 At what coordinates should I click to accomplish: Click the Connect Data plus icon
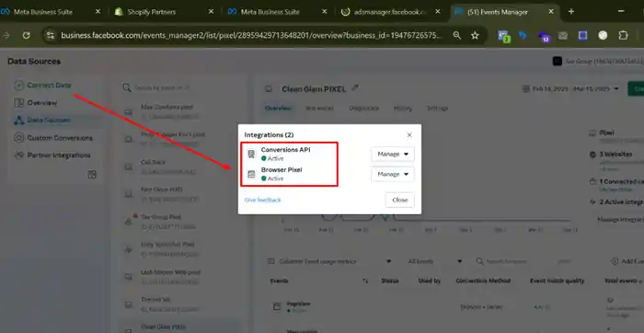tap(18, 86)
